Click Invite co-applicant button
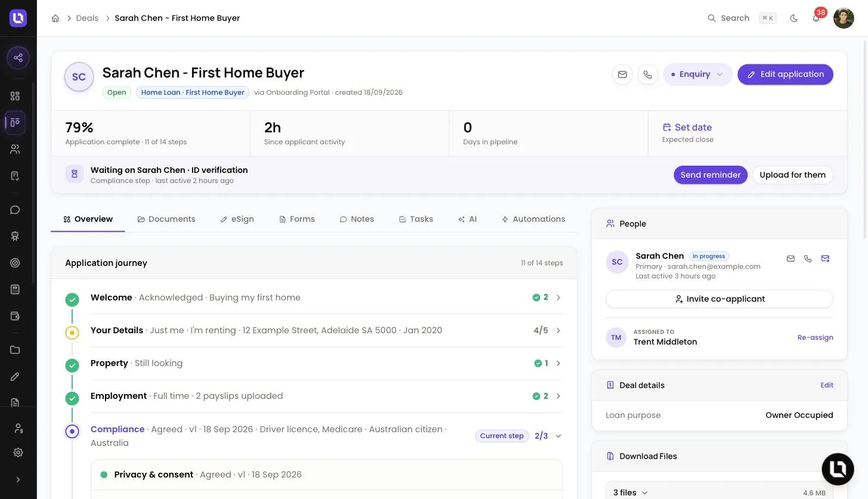The width and height of the screenshot is (868, 499). click(719, 299)
